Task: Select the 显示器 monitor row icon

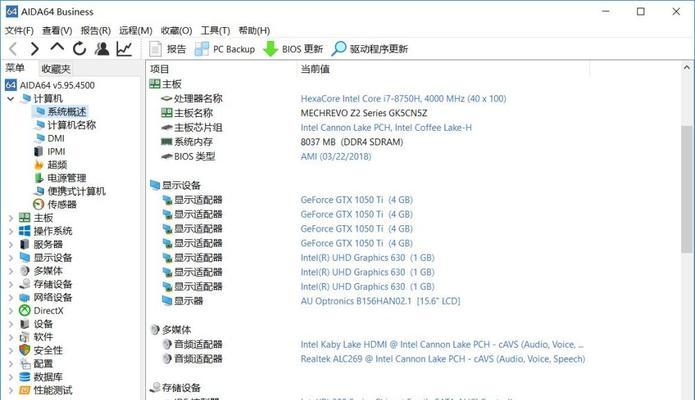Action: click(167, 301)
